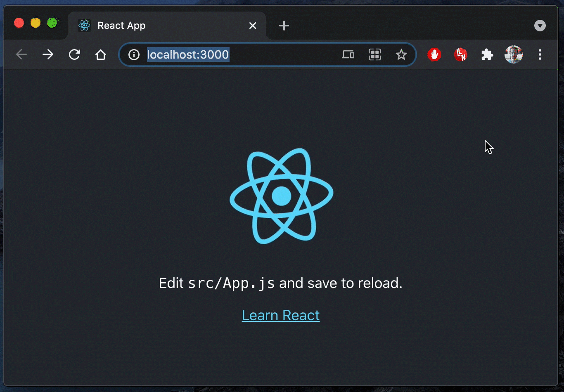
Task: Follow the Learn React link
Action: click(x=281, y=315)
